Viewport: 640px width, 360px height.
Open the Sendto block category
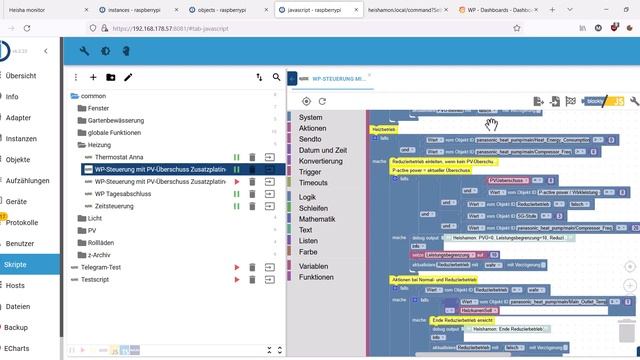pos(310,139)
